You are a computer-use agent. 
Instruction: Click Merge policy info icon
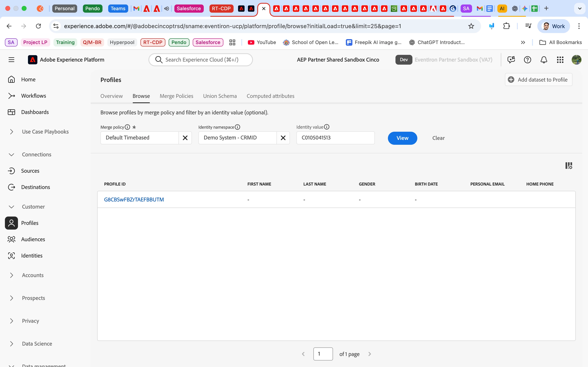point(127,127)
